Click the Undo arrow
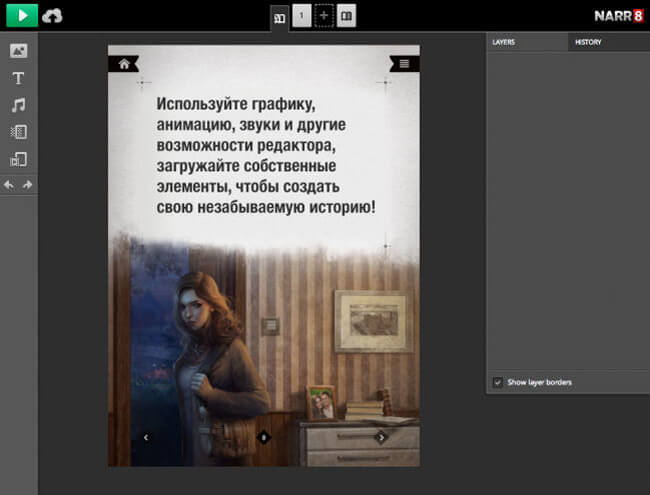The width and height of the screenshot is (650, 495). click(x=9, y=184)
